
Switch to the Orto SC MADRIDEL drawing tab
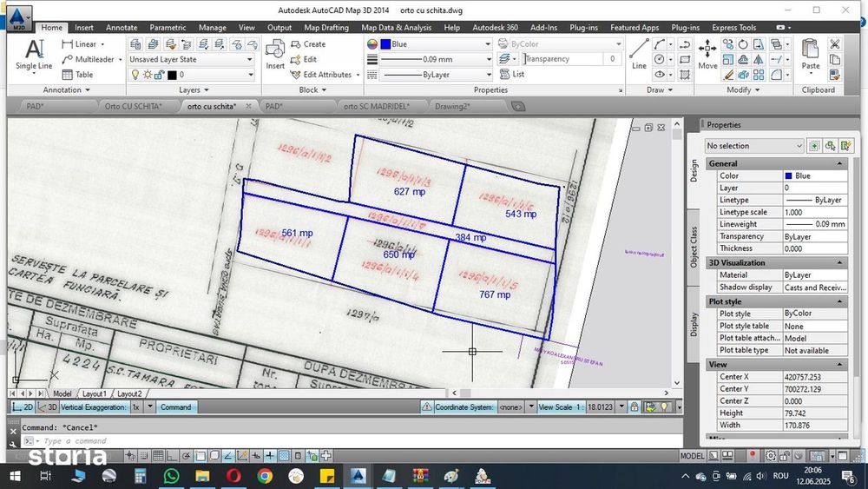point(376,106)
